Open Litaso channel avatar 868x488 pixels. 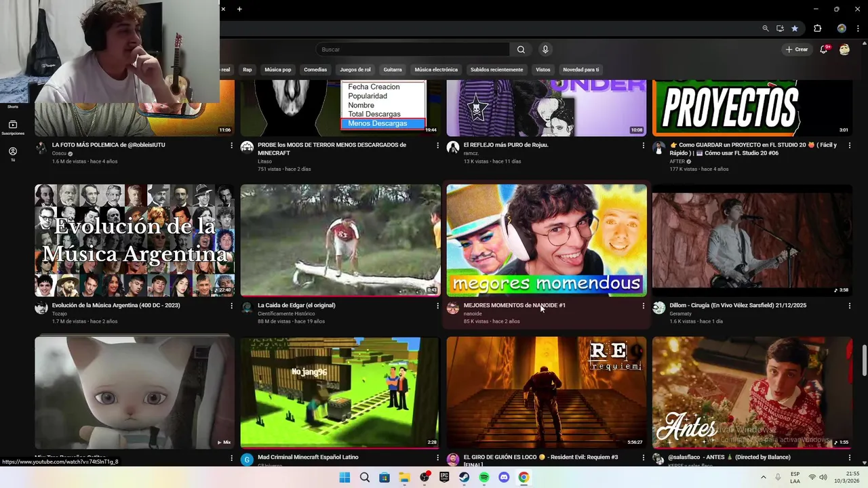[x=248, y=148]
